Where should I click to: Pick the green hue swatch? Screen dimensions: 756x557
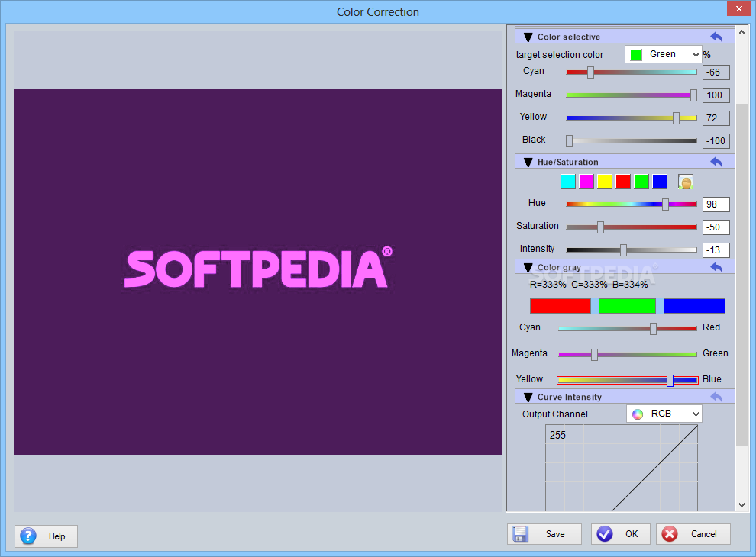[641, 182]
